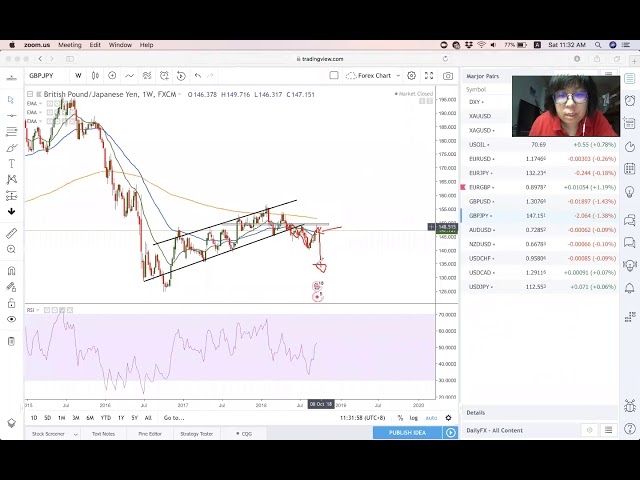The width and height of the screenshot is (640, 480).
Task: Toggle log scale on price axis
Action: 414,418
